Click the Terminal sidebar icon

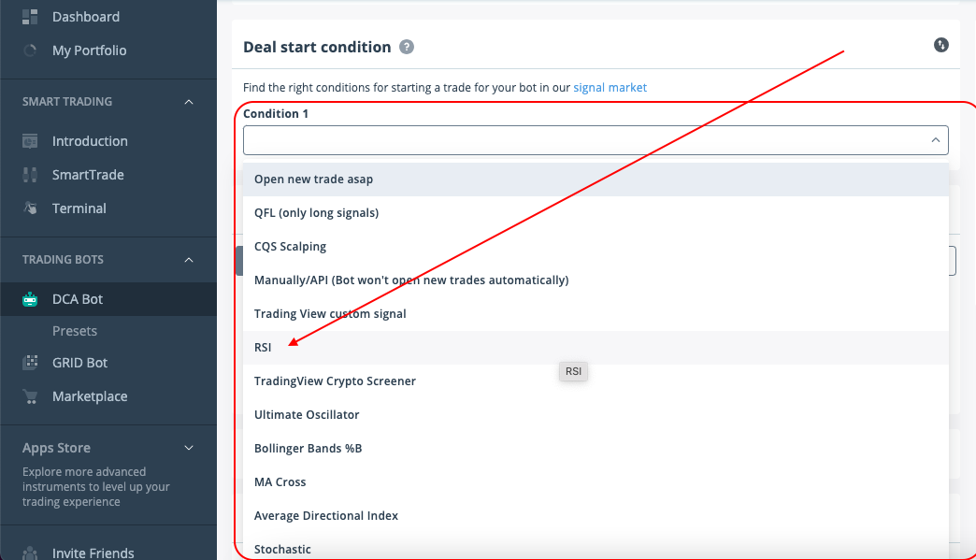(x=30, y=208)
